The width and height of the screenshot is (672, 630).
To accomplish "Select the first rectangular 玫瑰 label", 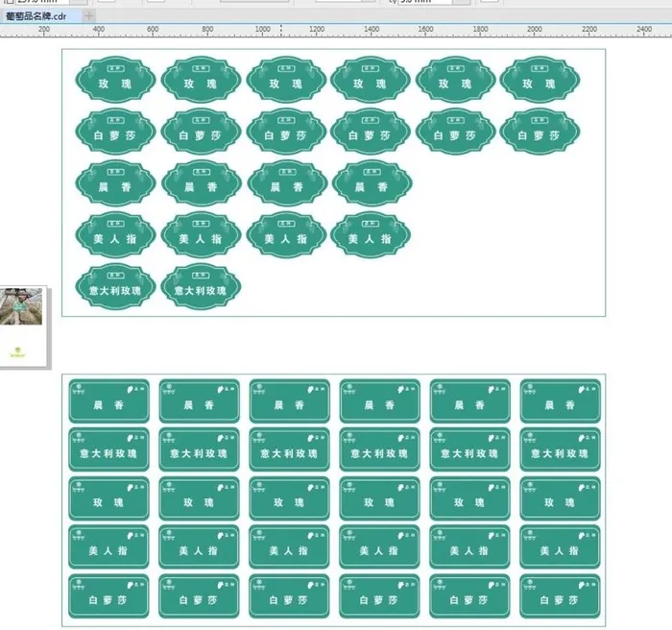I will (x=108, y=499).
